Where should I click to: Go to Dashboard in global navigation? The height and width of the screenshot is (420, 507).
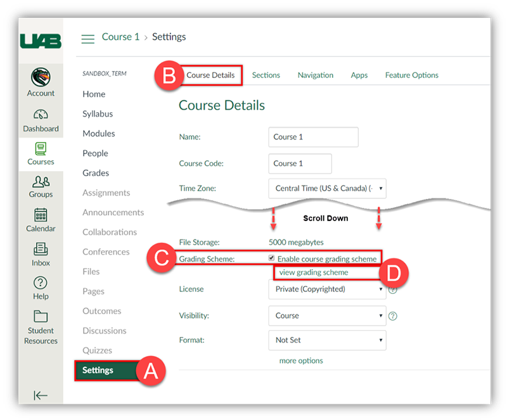click(41, 115)
